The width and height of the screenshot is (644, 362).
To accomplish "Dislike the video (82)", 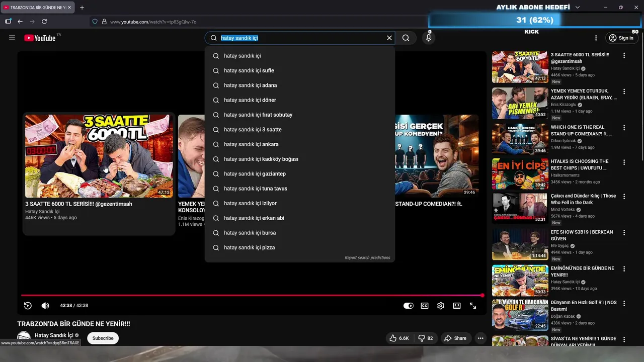I will 426,338.
